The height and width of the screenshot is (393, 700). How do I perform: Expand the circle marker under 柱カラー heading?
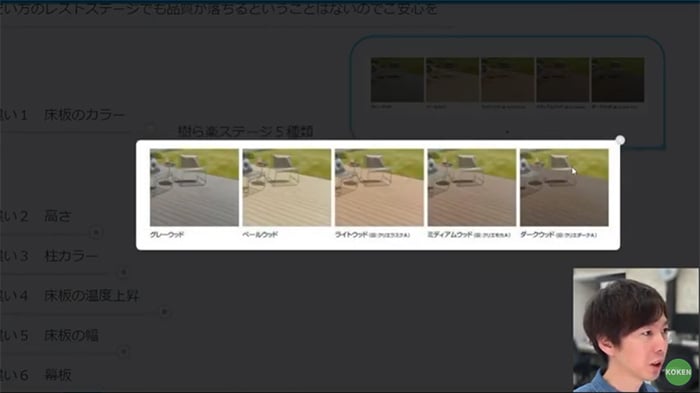click(x=123, y=272)
